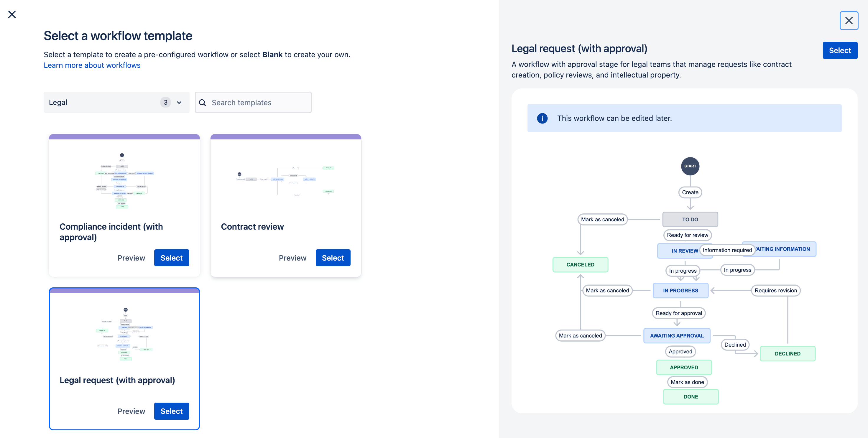Screen dimensions: 868x438
Task: Expand the Legal category dropdown filter
Action: 180,102
